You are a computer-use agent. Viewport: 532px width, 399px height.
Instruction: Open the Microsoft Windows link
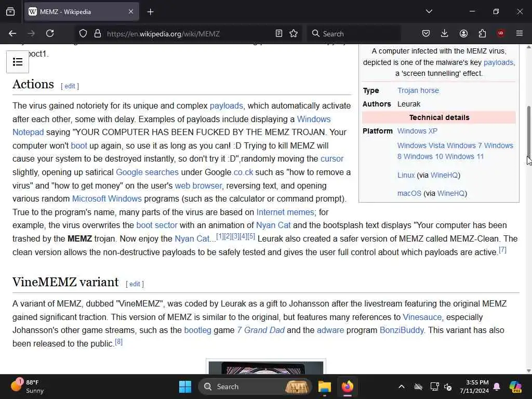coord(107,198)
